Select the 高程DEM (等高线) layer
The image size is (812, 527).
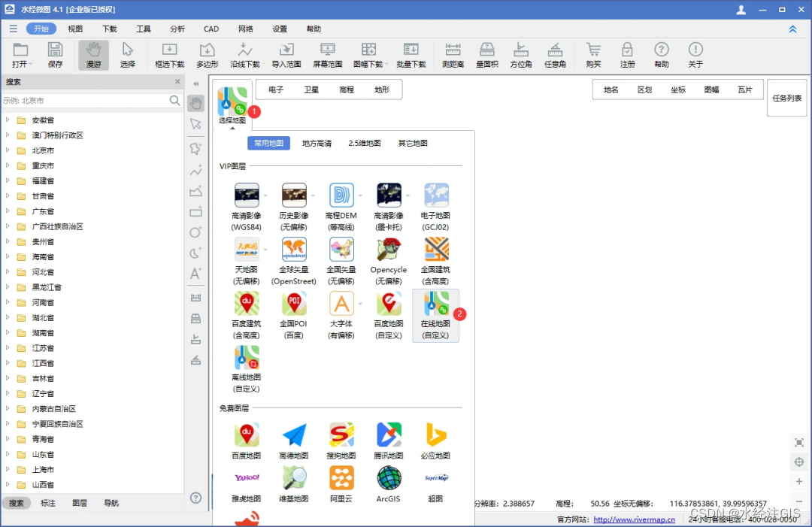tap(341, 207)
